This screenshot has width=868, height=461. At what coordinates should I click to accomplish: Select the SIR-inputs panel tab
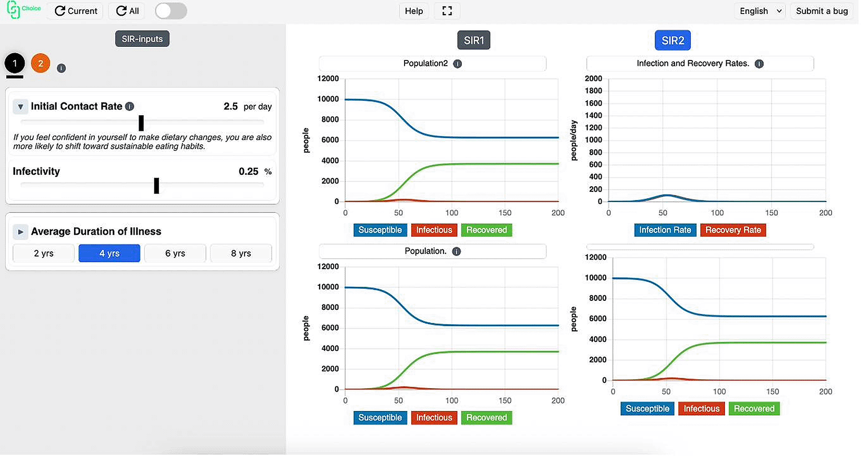coord(142,39)
